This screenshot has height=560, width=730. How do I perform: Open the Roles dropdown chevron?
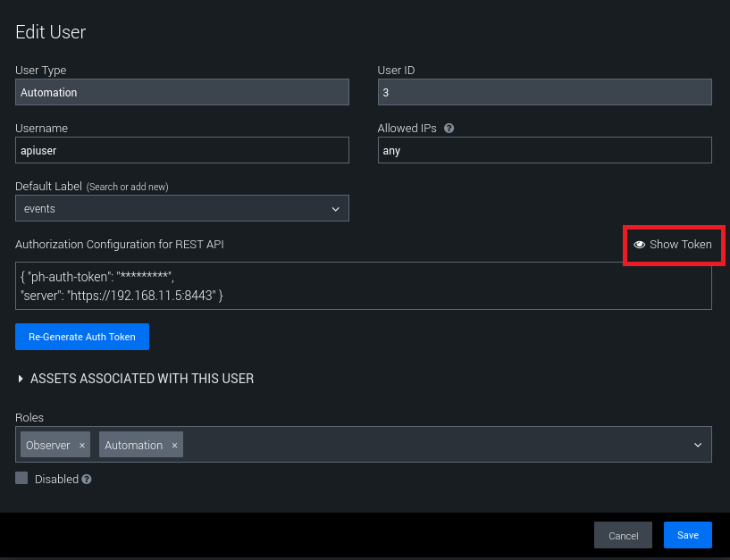click(x=697, y=445)
